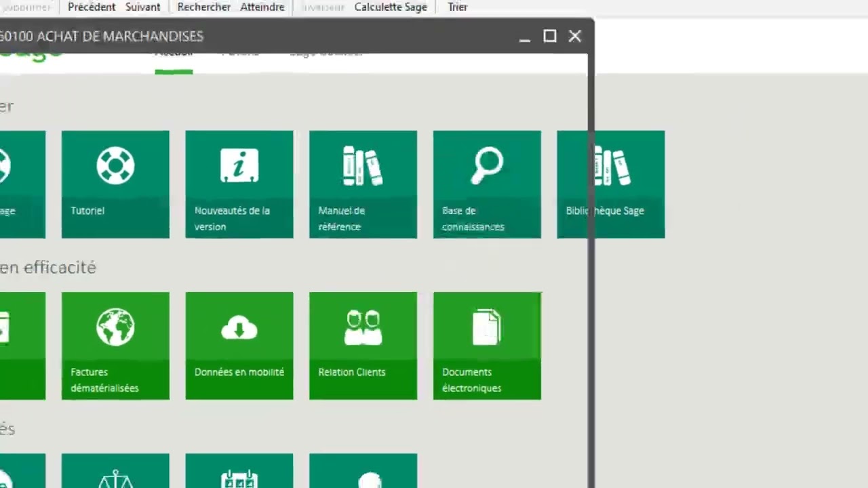Viewport: 868px width, 488px height.
Task: Open Données en mobilité tile
Action: [239, 346]
